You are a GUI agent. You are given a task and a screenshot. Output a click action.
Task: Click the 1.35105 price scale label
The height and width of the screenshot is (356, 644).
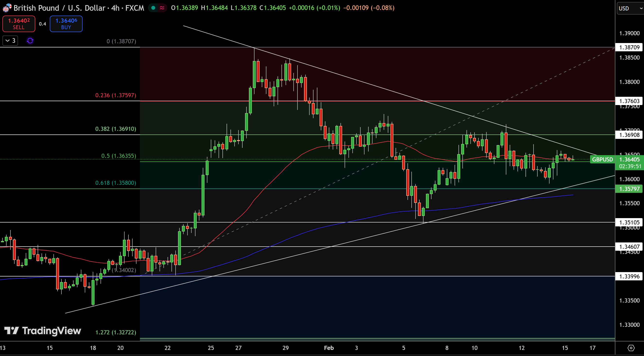(x=629, y=222)
